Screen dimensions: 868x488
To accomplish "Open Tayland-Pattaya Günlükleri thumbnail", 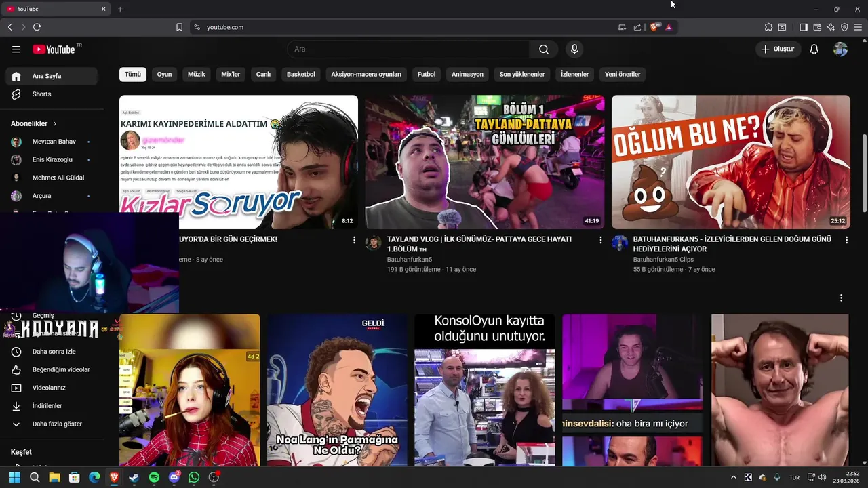I will [x=485, y=162].
